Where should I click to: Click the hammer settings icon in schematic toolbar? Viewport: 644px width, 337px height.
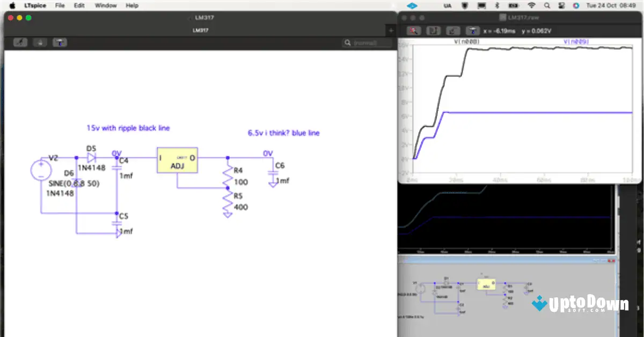pyautogui.click(x=60, y=42)
